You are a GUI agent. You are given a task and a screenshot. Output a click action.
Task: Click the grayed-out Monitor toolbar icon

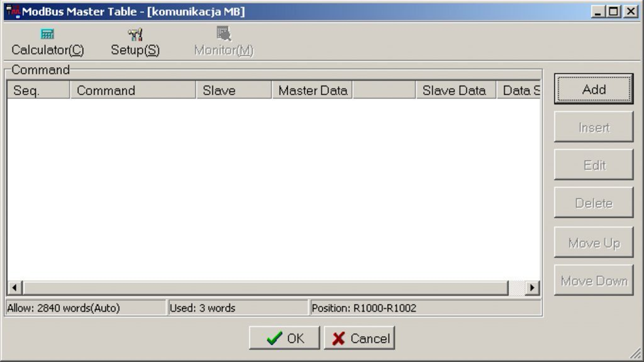point(224,42)
